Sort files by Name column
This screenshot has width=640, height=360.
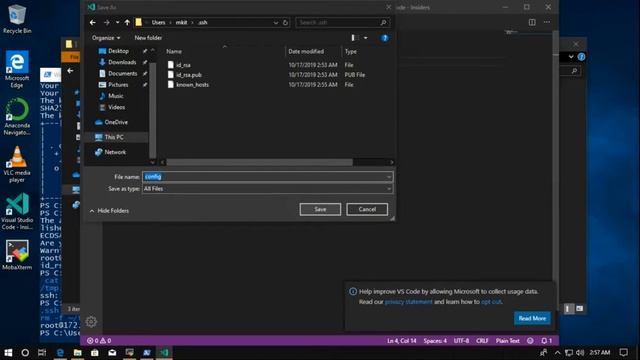174,51
